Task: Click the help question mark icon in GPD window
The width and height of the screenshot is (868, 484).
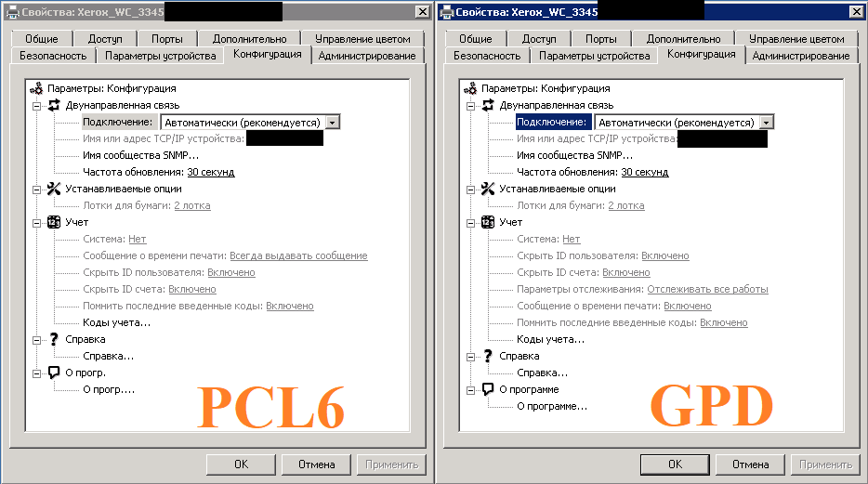Action: pos(488,356)
